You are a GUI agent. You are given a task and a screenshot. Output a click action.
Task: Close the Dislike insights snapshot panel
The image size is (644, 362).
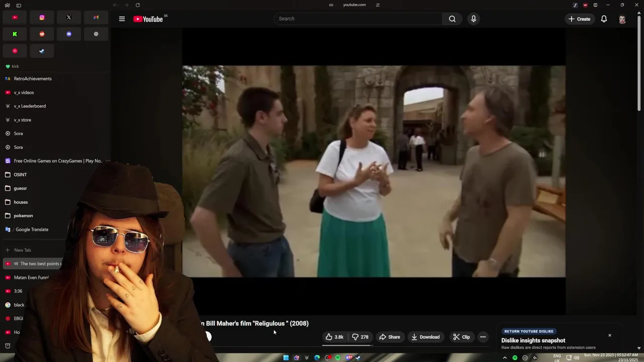610,335
